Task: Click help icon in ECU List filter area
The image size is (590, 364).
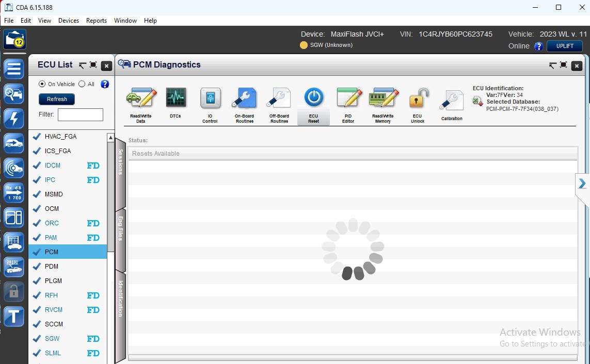Action: coord(105,84)
